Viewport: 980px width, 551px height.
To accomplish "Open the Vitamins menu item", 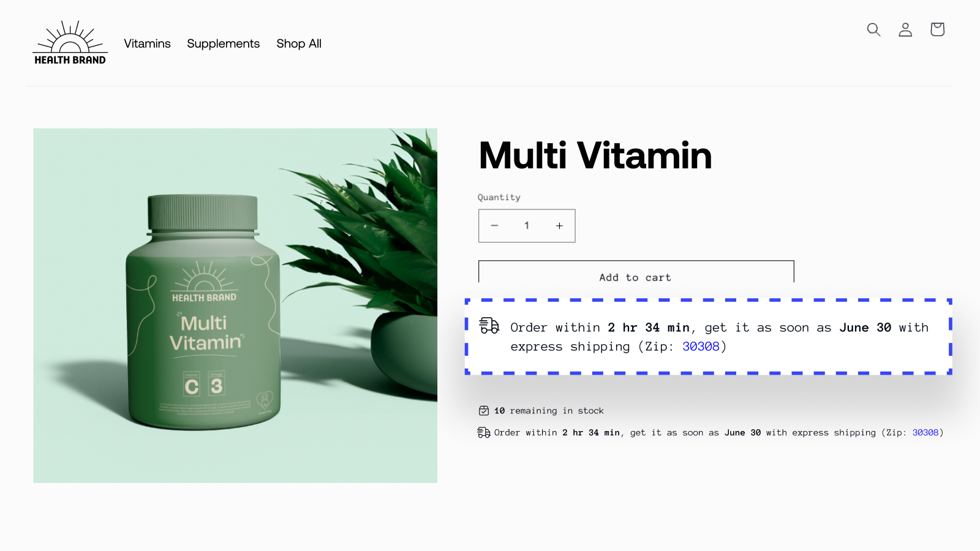I will click(147, 43).
